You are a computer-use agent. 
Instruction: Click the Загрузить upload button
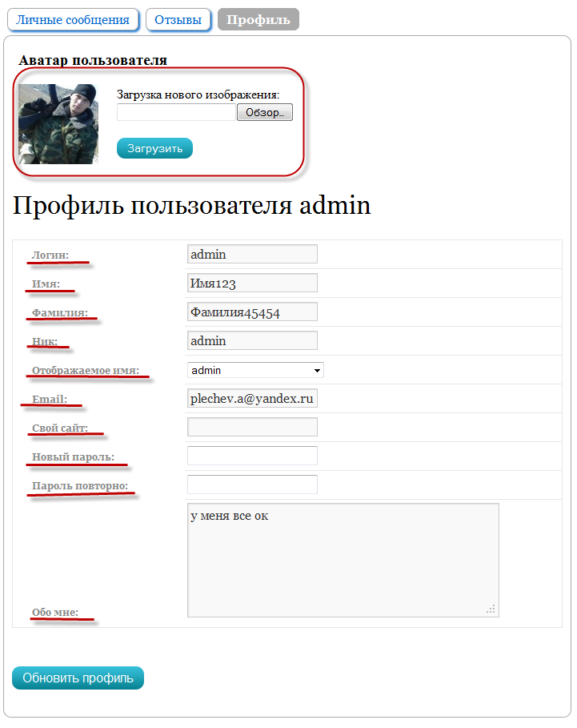tap(154, 148)
